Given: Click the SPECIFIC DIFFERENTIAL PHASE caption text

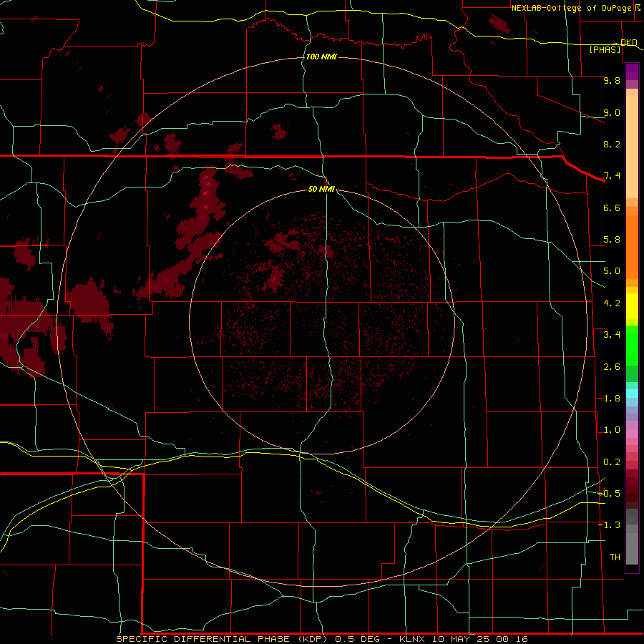Looking at the screenshot, I should click(x=205, y=639).
